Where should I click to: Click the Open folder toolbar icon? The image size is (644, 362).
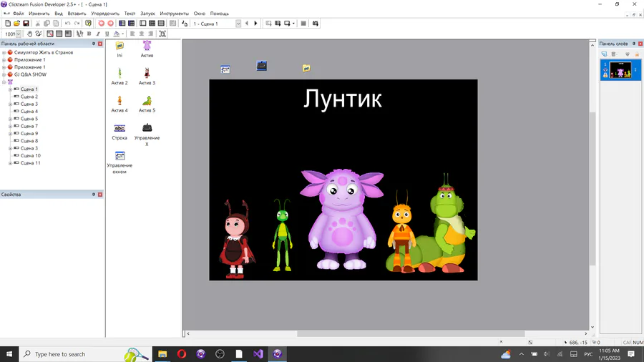coord(17,24)
